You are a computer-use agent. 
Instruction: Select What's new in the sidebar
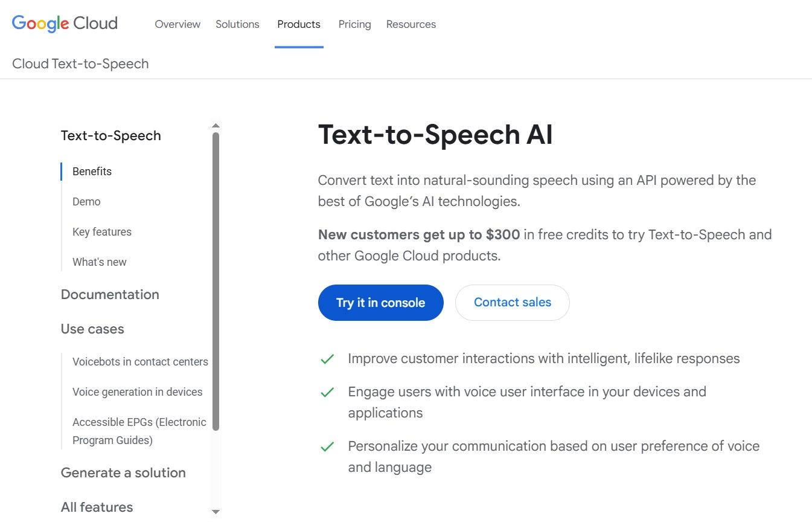click(99, 262)
